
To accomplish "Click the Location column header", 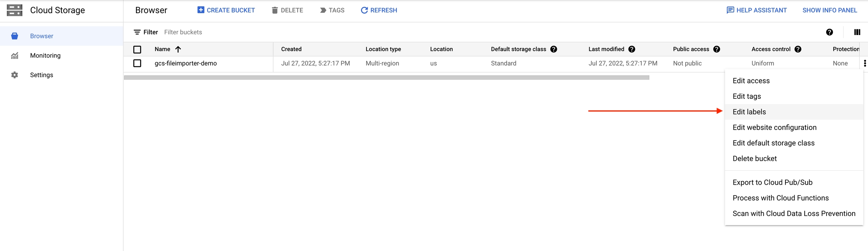I will tap(442, 49).
